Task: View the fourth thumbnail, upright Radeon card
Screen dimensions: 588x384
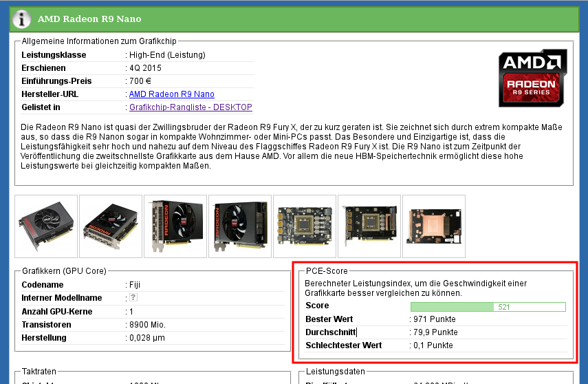Action: point(239,226)
